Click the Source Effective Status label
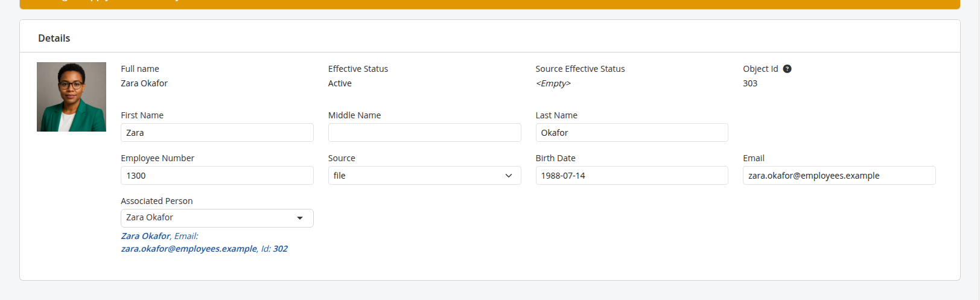 tap(580, 69)
